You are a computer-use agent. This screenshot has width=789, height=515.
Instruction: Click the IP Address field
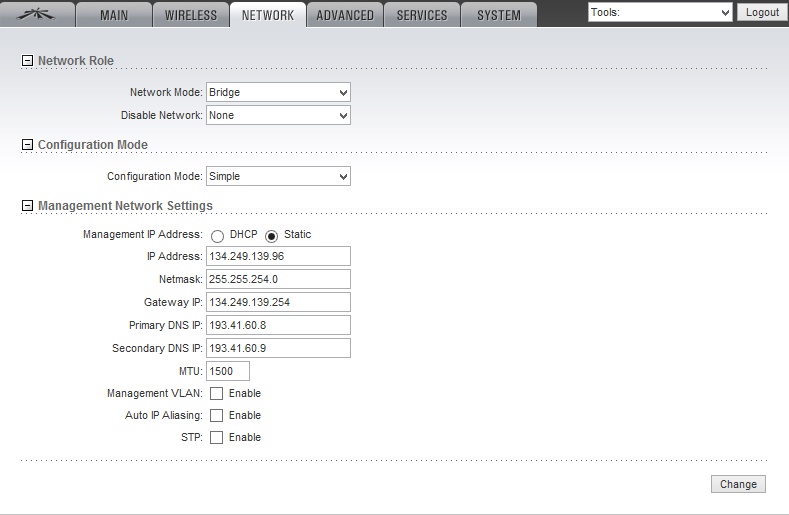point(278,256)
